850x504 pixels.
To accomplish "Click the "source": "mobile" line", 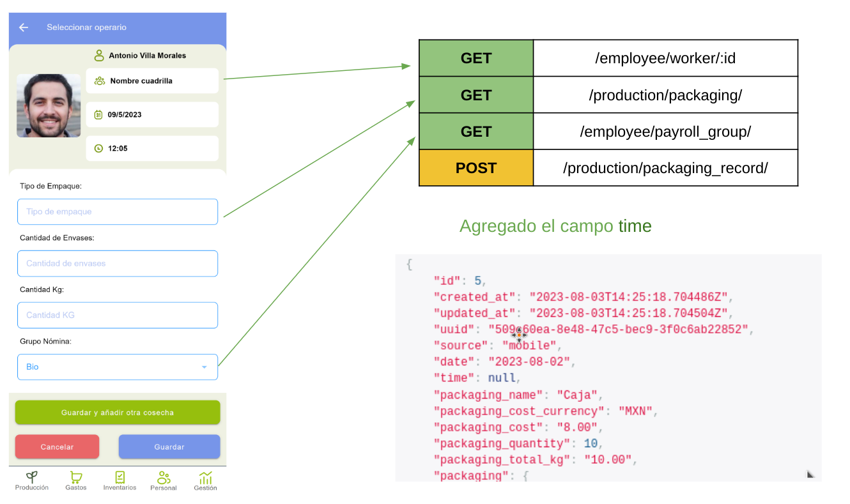I will pos(497,346).
